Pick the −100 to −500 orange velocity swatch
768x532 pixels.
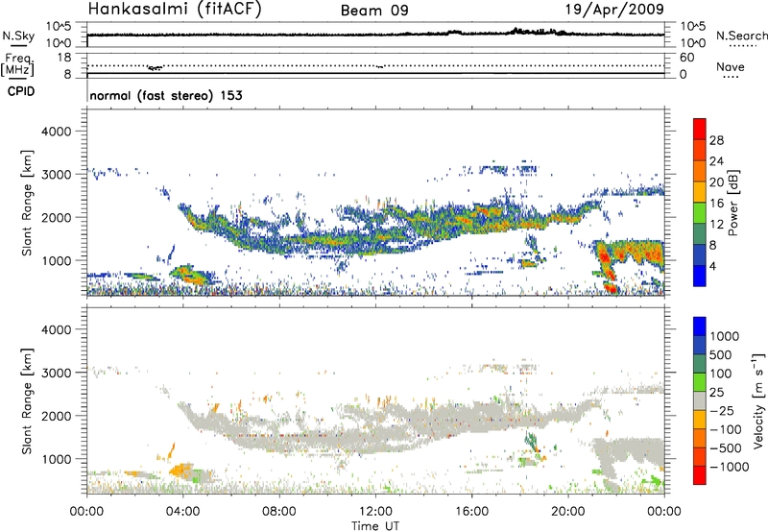700,438
